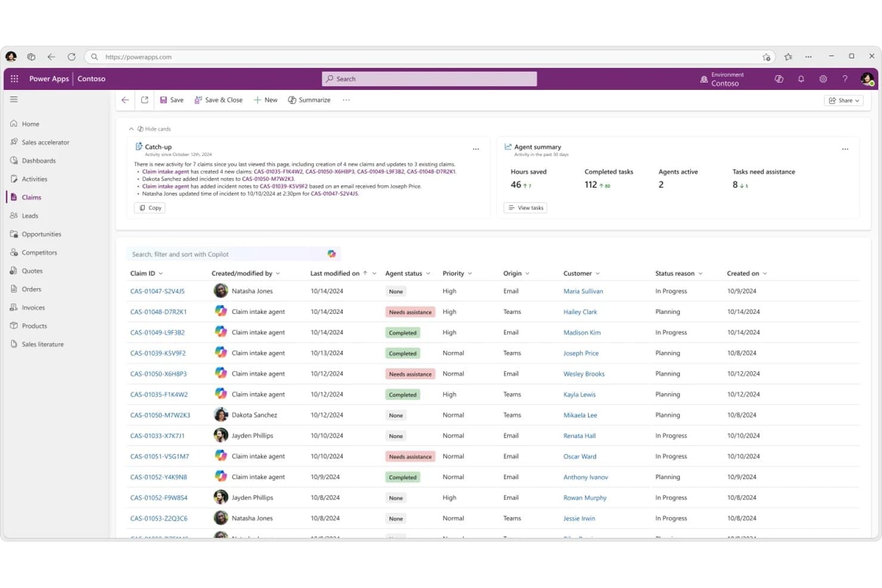Open the Created on column dropdown

(x=765, y=273)
